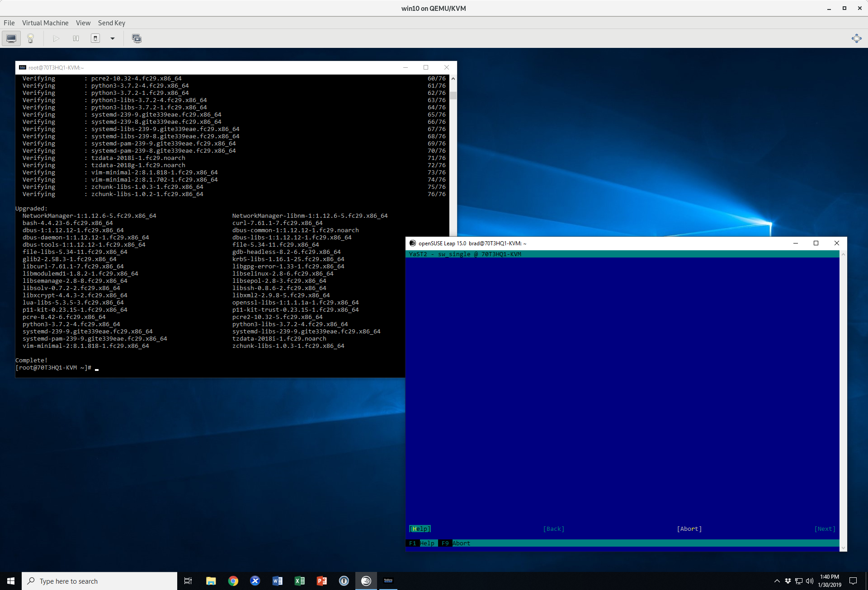This screenshot has height=590, width=868.
Task: Launch Google Chrome from the taskbar
Action: coord(233,581)
